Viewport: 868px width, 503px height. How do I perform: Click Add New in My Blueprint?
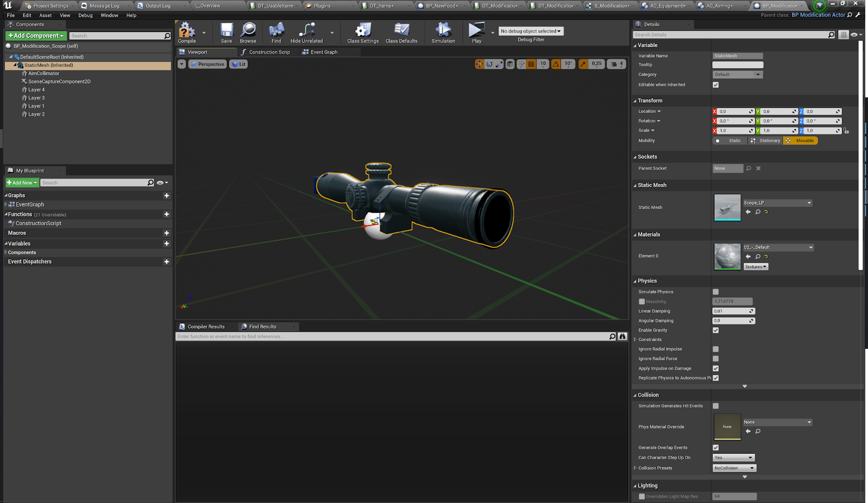pyautogui.click(x=22, y=183)
